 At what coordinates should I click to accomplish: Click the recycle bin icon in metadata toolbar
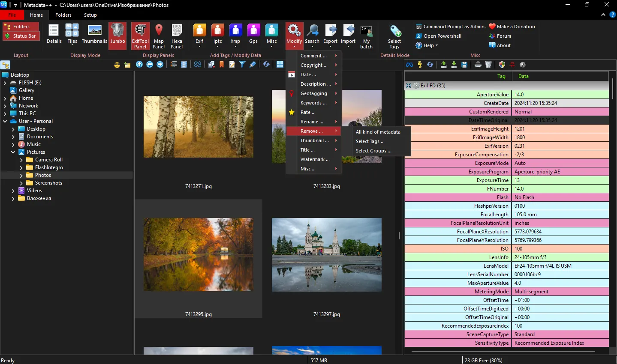pos(488,65)
